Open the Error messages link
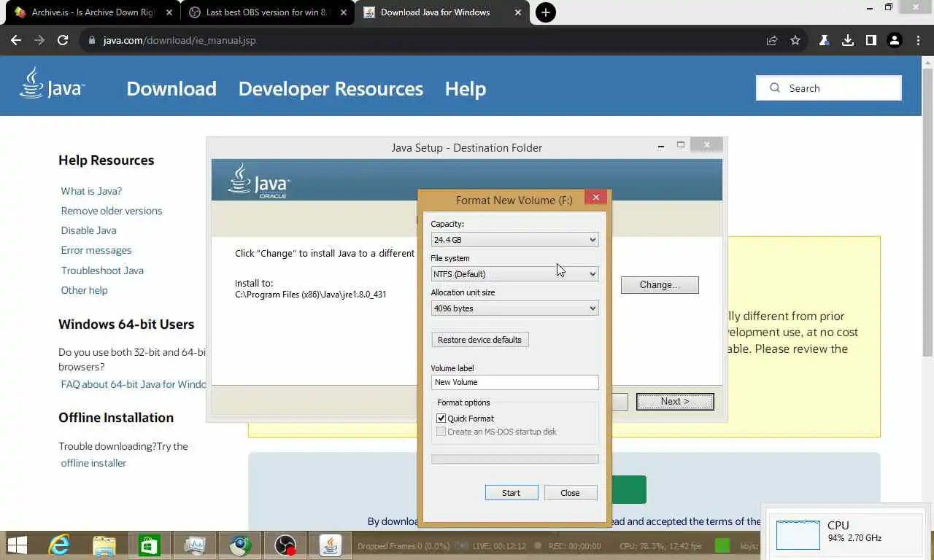 coord(96,250)
